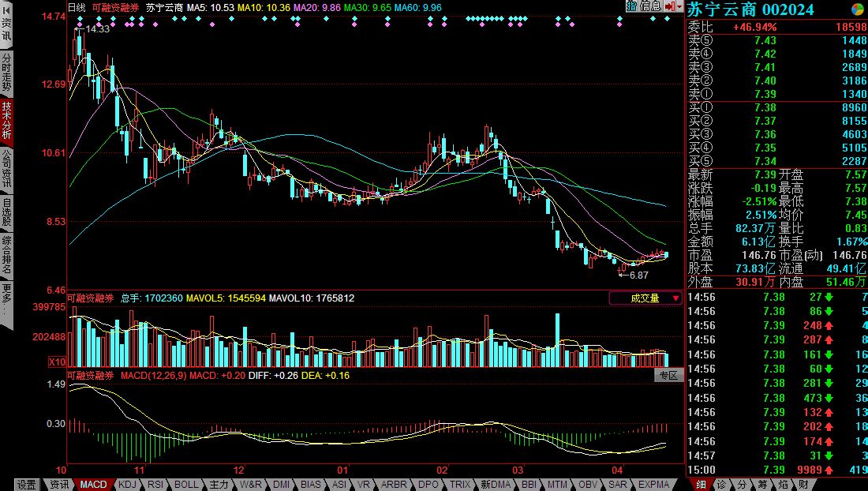
Task: Expand the dropdown arrow next to red arrow icon
Action: tap(680, 6)
